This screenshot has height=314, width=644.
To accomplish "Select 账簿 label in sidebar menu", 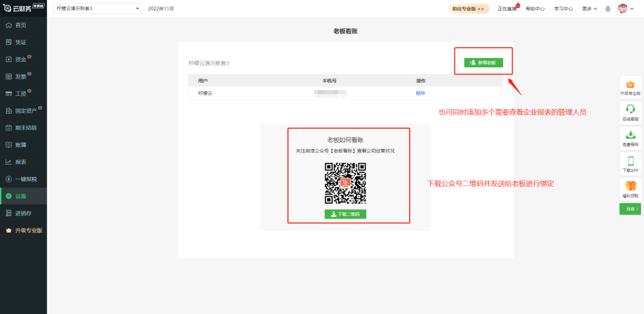I will 21,145.
